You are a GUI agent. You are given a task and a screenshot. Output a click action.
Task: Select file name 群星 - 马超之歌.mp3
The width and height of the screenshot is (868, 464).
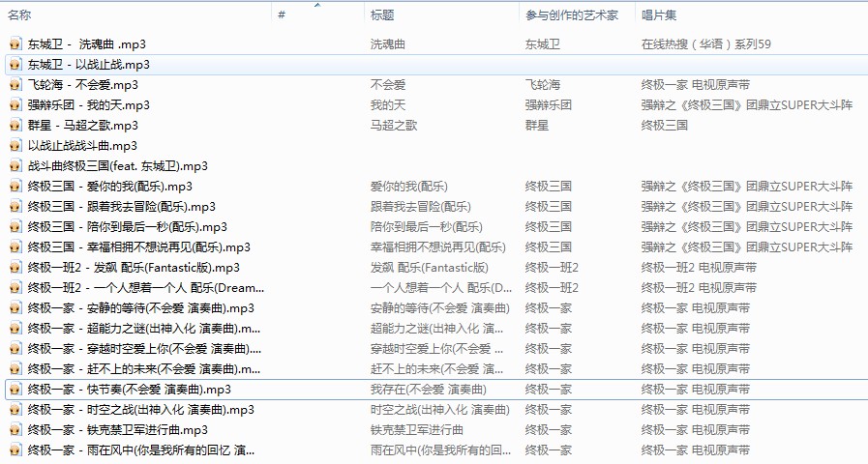click(83, 126)
